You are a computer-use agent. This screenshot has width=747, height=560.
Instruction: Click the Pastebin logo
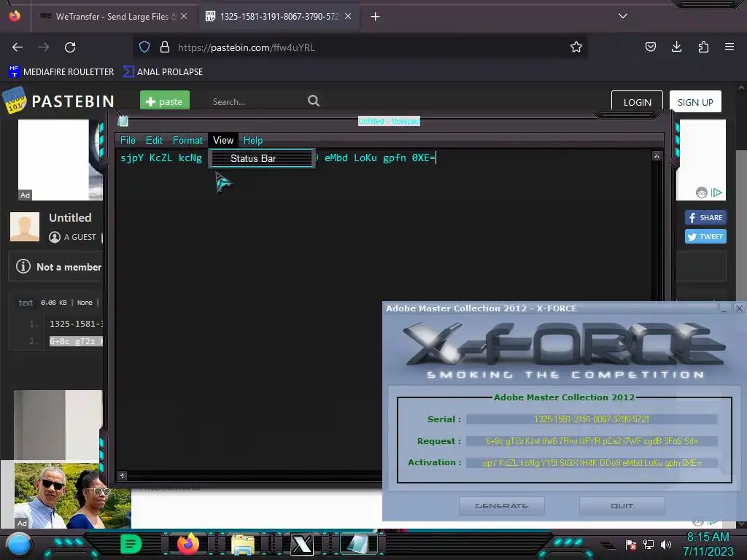59,101
